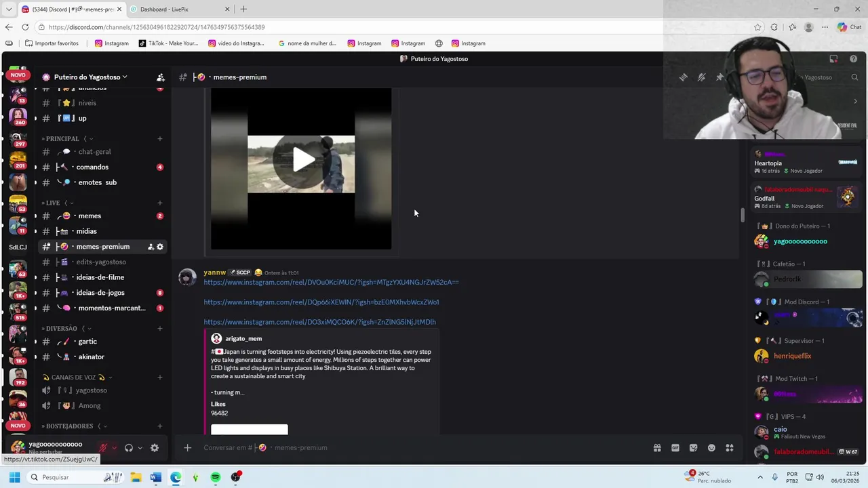Show pinned messages via pin icon
This screenshot has width=868, height=488.
(x=719, y=77)
